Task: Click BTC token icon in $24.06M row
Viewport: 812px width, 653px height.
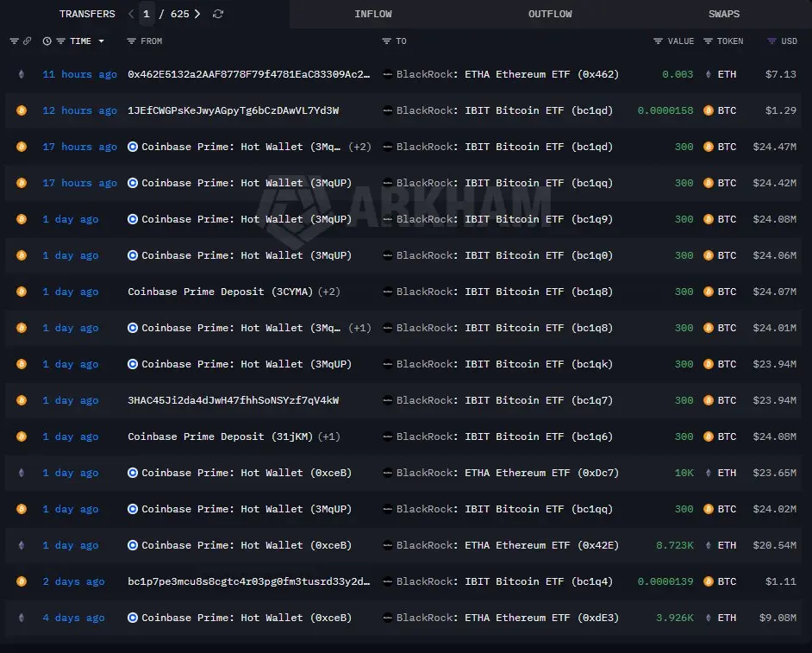Action: (x=709, y=255)
